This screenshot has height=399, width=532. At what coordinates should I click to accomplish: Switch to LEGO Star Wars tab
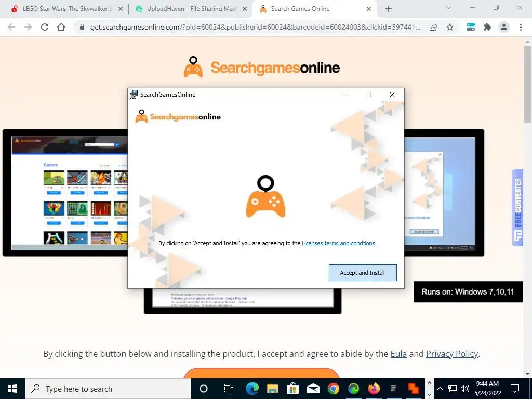click(x=67, y=9)
